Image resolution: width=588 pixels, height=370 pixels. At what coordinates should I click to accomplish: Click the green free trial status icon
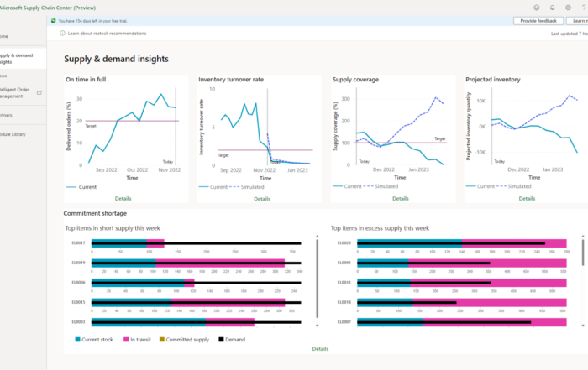pos(53,21)
